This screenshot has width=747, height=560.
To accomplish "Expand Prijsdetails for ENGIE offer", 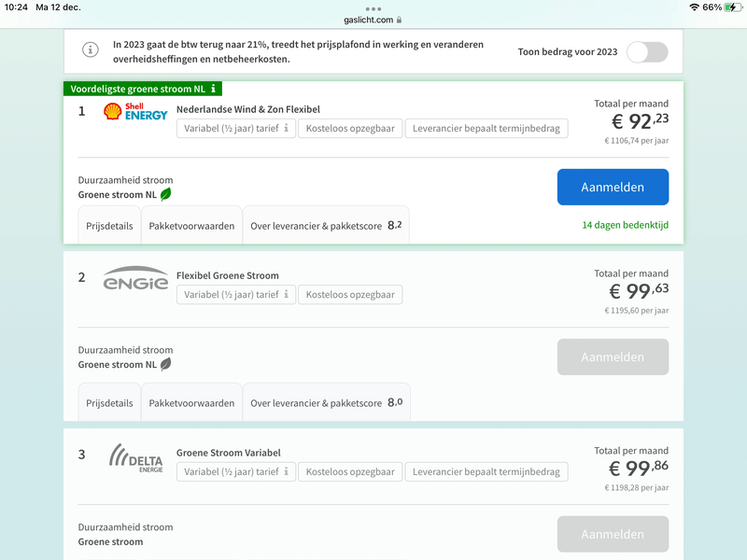I will click(109, 403).
